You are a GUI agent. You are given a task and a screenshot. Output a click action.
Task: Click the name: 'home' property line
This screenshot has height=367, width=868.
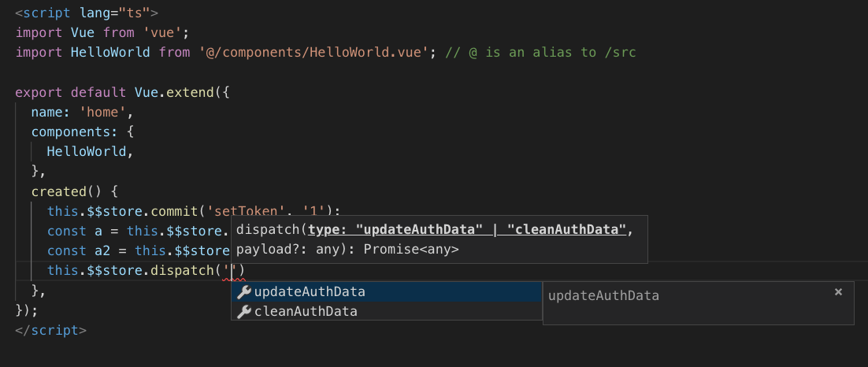coord(83,112)
